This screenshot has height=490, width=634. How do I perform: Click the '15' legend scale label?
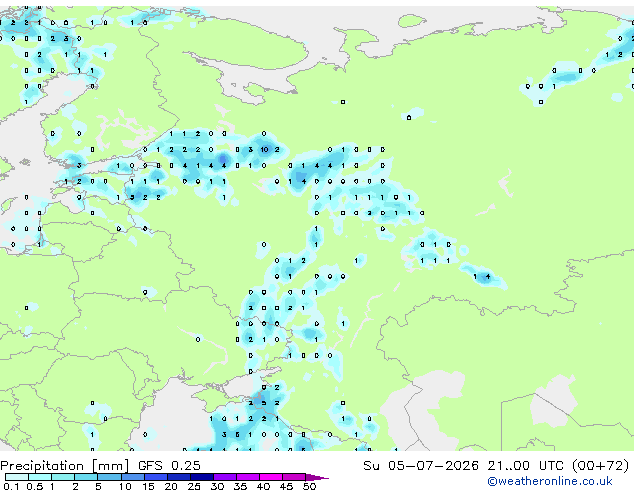[x=148, y=486]
